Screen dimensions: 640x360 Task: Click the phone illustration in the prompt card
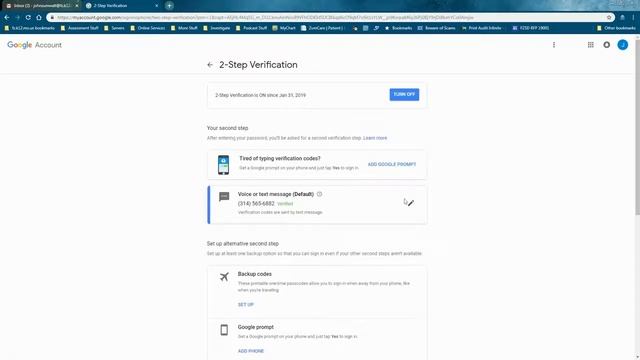(x=223, y=165)
